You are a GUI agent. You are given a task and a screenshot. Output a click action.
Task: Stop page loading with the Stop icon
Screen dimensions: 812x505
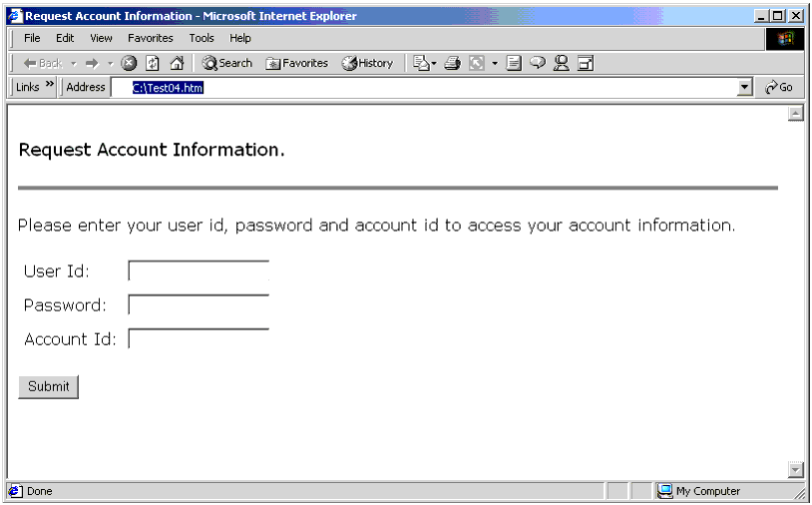129,63
